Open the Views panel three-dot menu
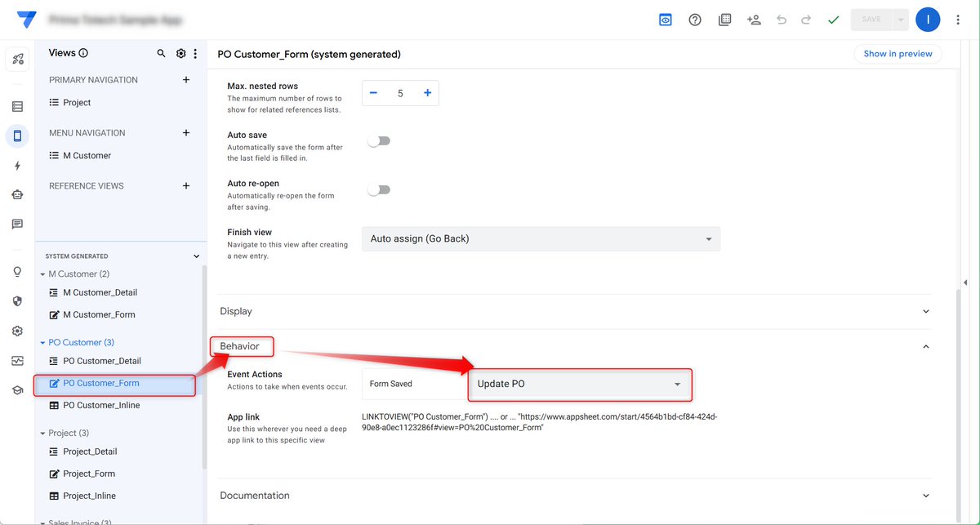The width and height of the screenshot is (980, 525). coord(194,53)
